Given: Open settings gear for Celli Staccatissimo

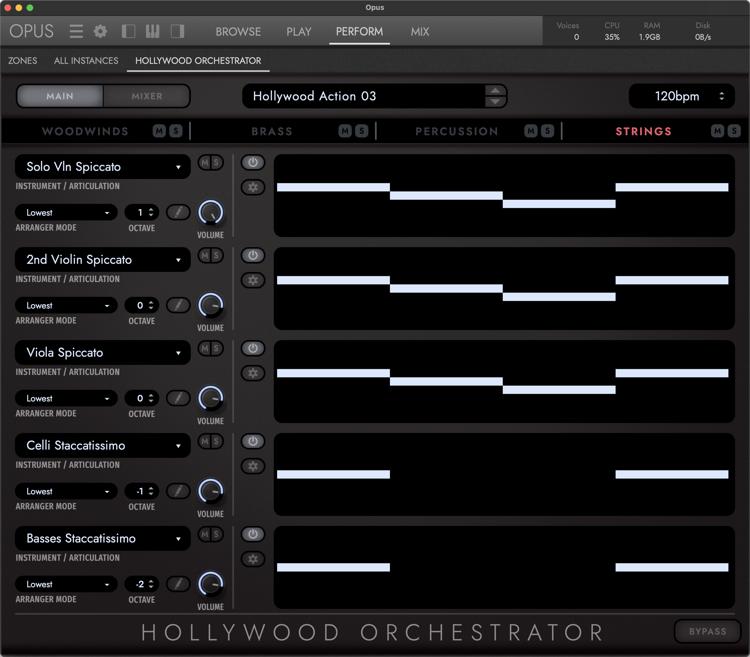Looking at the screenshot, I should [253, 466].
